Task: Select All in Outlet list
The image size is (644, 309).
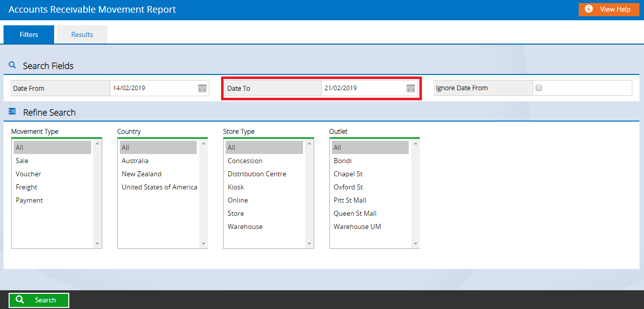Action: pyautogui.click(x=370, y=147)
